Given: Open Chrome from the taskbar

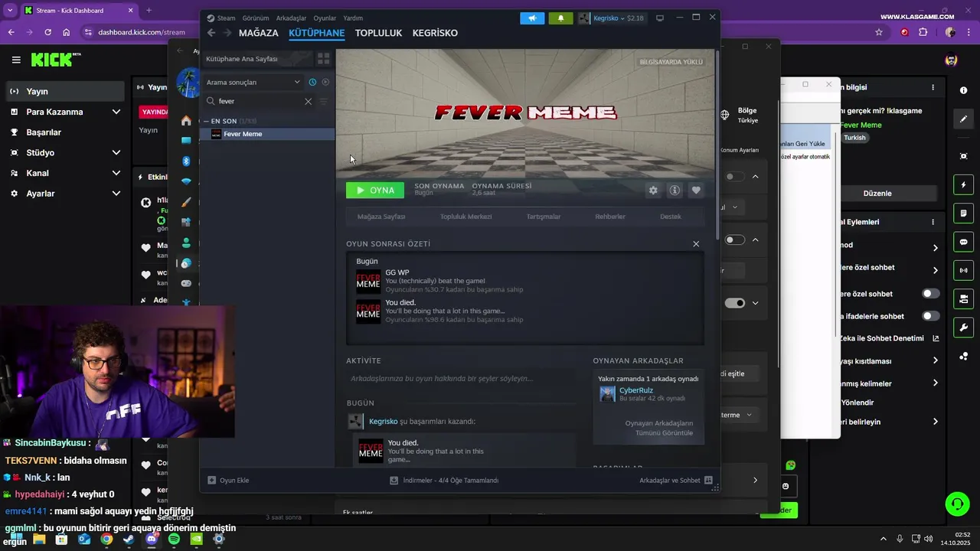Looking at the screenshot, I should (106, 540).
